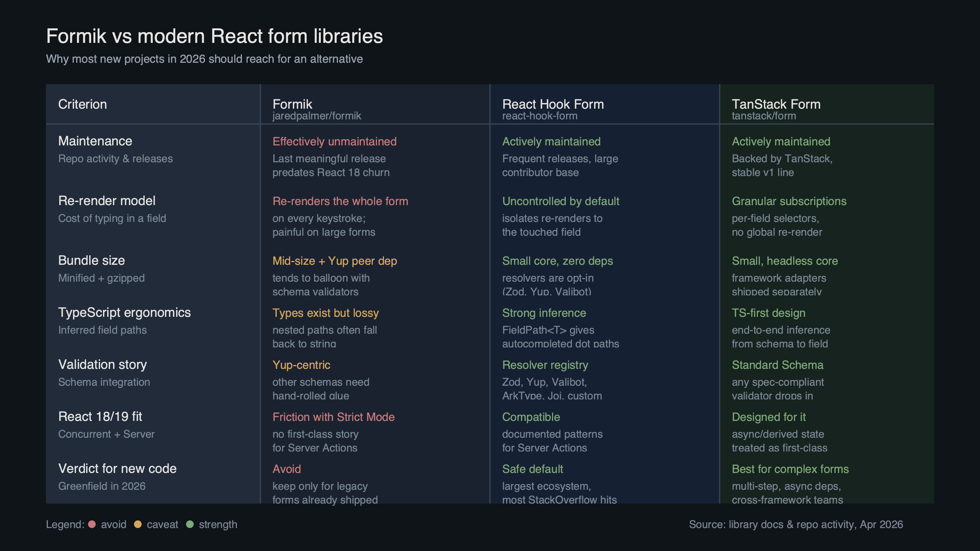The height and width of the screenshot is (551, 980).
Task: Open the jaredpalmer/formik repo text
Action: 317,116
